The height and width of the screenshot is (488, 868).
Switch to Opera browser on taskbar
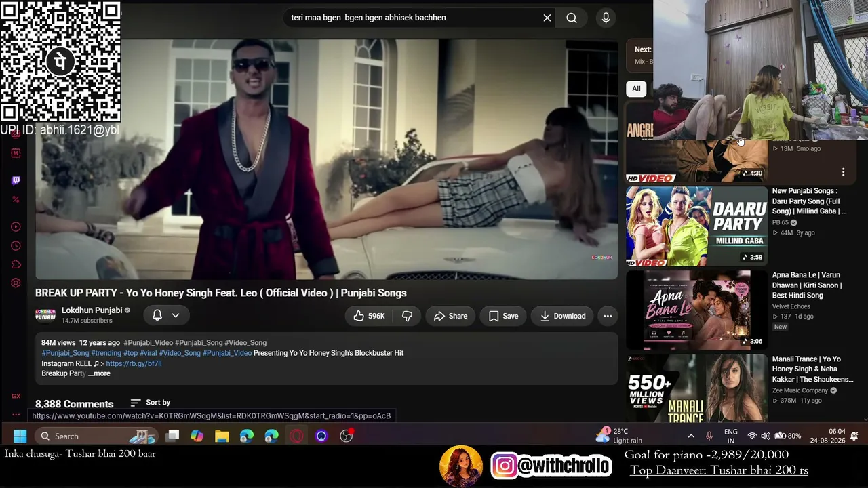(296, 436)
